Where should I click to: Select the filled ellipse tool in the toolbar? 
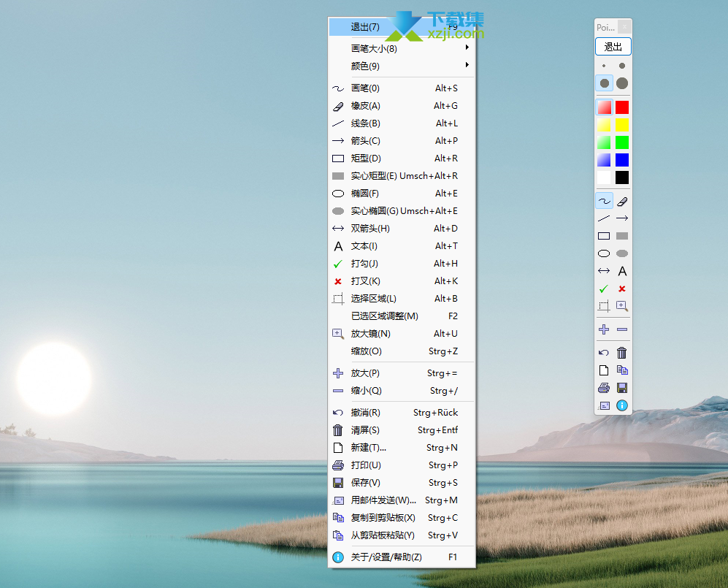click(x=622, y=253)
